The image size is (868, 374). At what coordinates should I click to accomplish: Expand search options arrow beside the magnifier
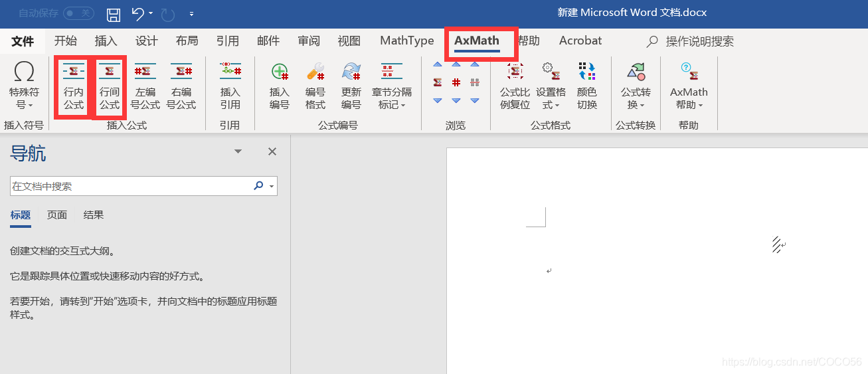pyautogui.click(x=272, y=187)
